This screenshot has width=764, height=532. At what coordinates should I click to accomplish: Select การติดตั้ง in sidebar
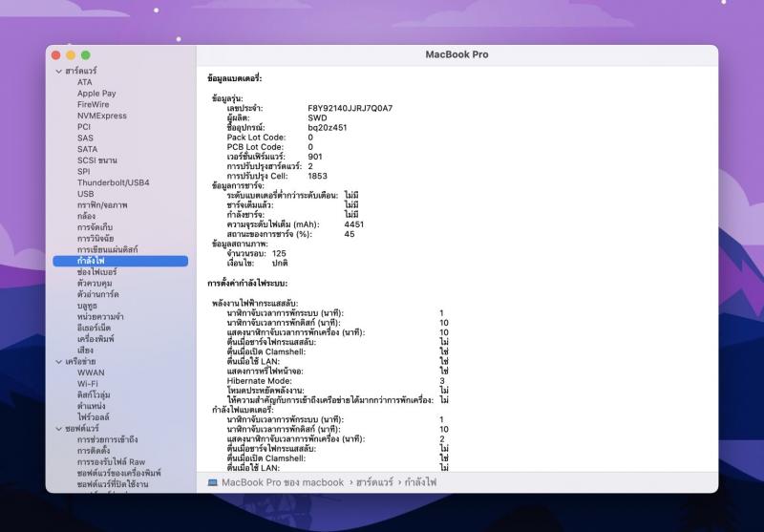[93, 451]
